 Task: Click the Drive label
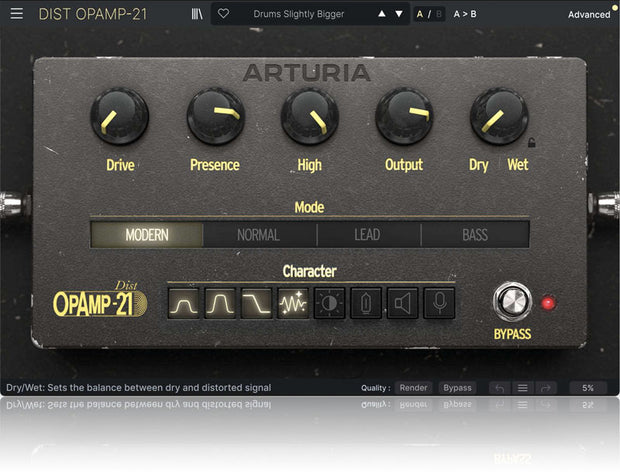point(120,165)
